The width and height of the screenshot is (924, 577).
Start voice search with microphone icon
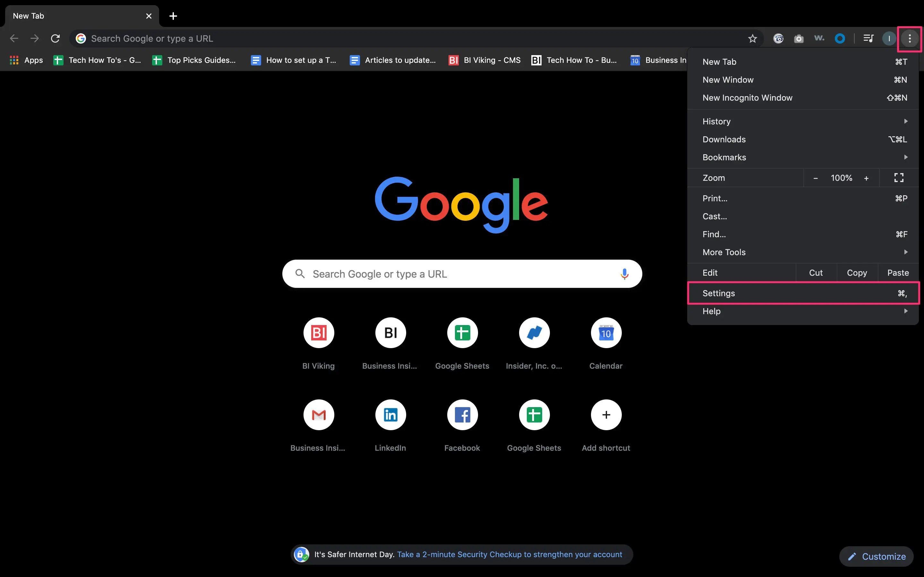(624, 274)
